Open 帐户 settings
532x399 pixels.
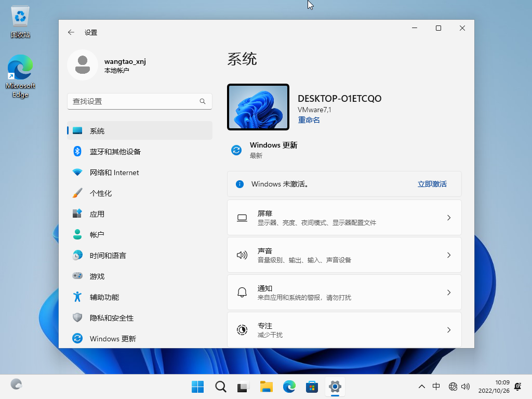click(139, 234)
